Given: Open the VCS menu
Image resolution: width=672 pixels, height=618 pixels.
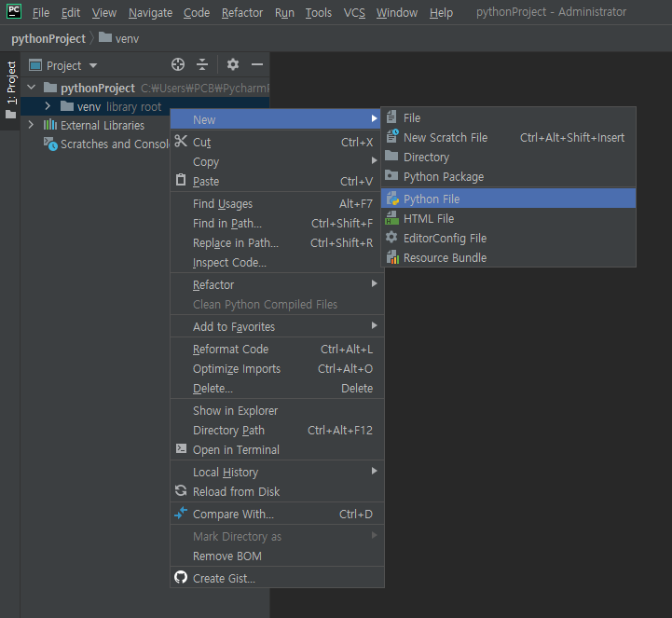Looking at the screenshot, I should click(x=354, y=13).
